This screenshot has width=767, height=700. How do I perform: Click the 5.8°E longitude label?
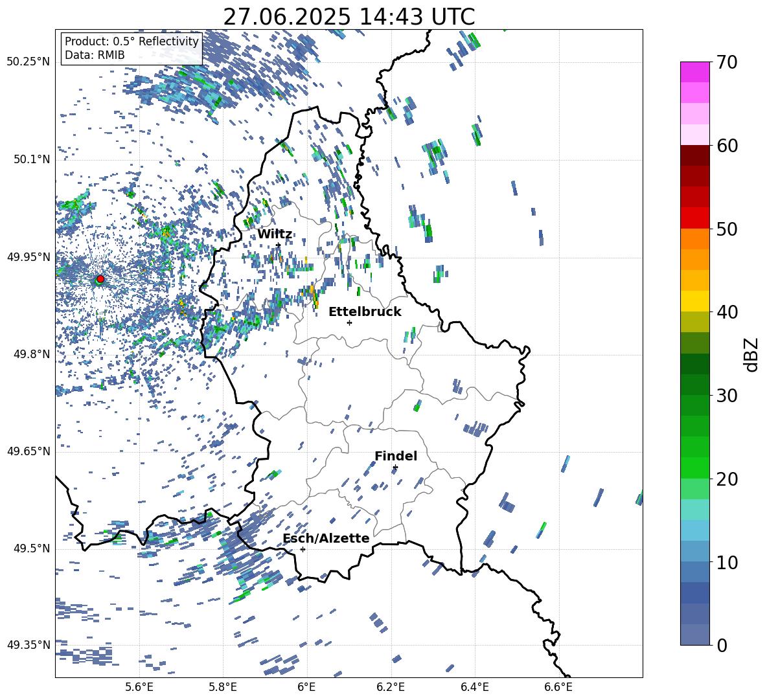223,687
